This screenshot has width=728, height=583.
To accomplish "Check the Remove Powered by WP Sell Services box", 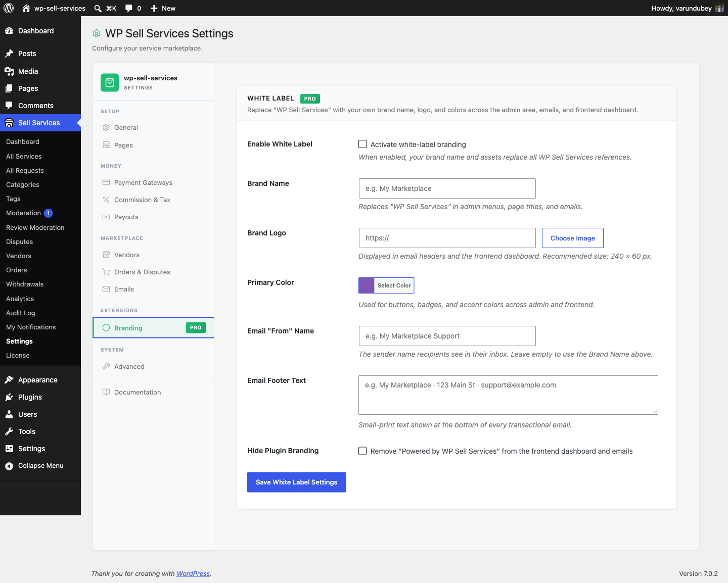I will (362, 451).
